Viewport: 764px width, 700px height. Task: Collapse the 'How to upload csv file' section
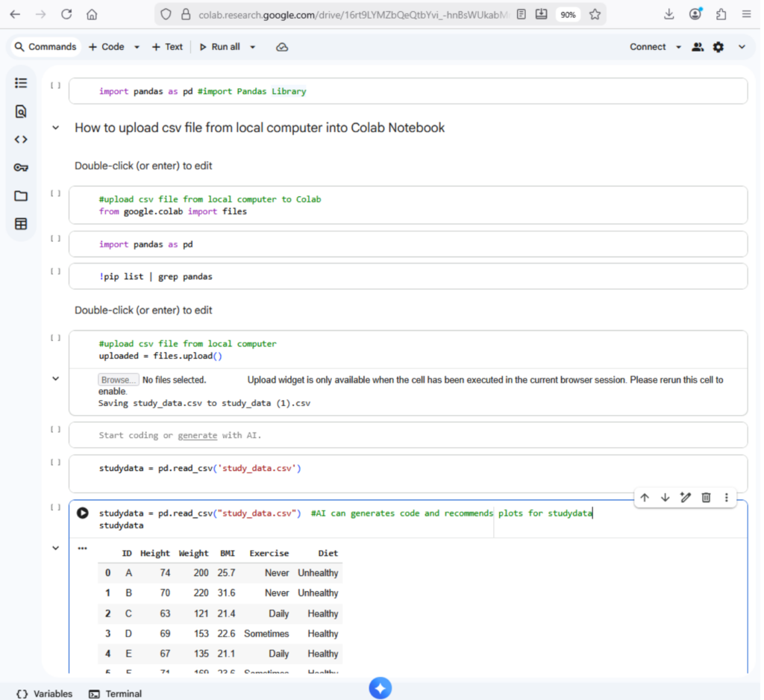(55, 128)
